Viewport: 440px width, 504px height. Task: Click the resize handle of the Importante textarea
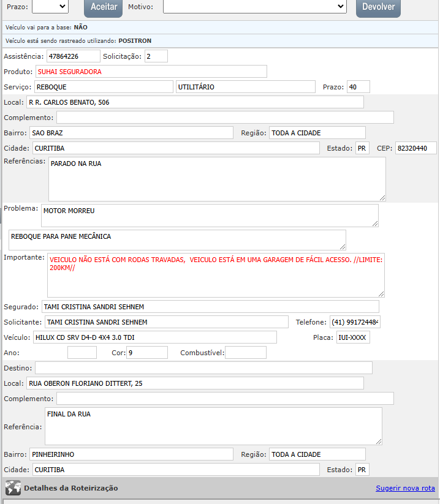(x=381, y=294)
